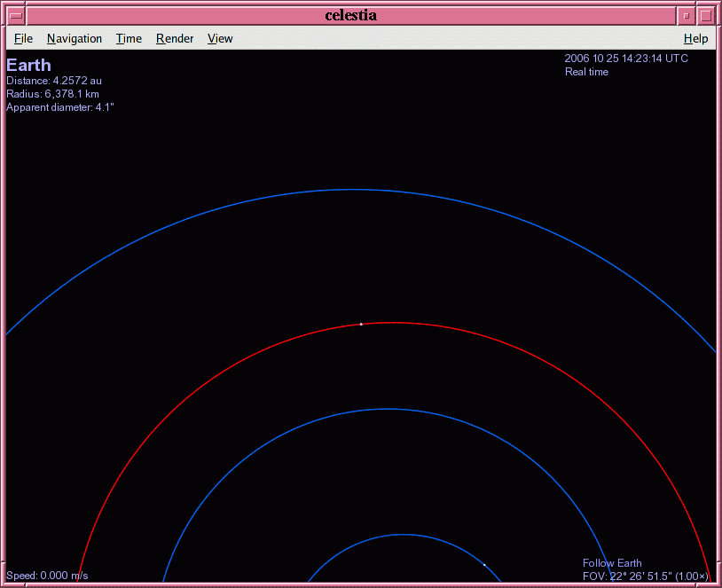Click the Real time indicator text
The height and width of the screenshot is (588, 722).
tap(586, 72)
